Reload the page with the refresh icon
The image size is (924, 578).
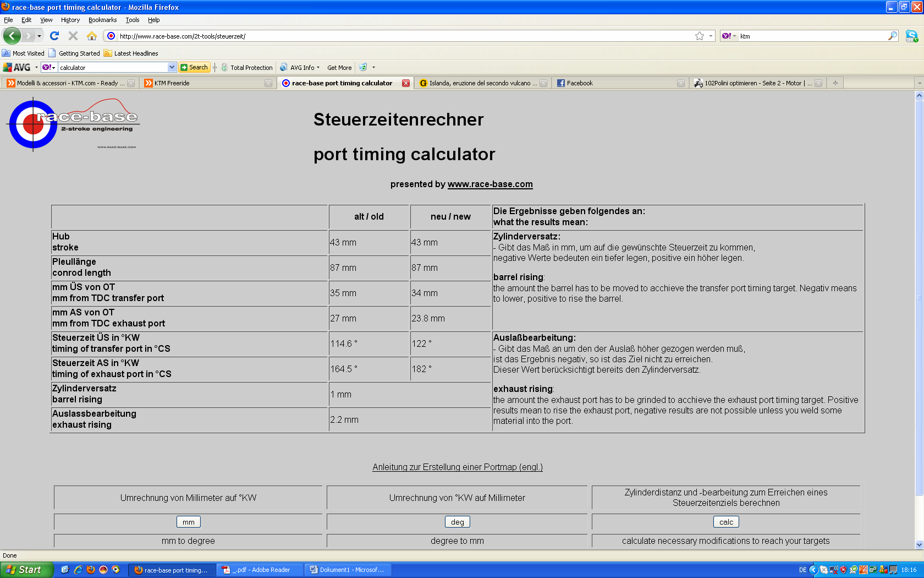(x=54, y=36)
